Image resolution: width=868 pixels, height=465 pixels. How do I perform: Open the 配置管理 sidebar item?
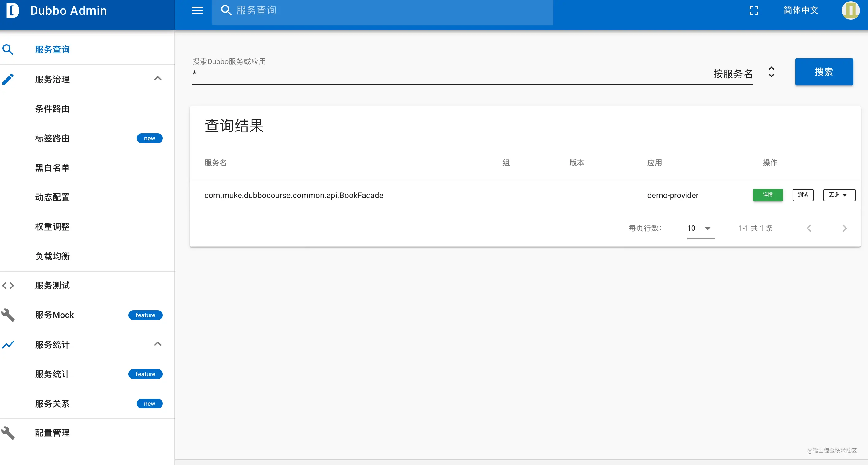53,433
